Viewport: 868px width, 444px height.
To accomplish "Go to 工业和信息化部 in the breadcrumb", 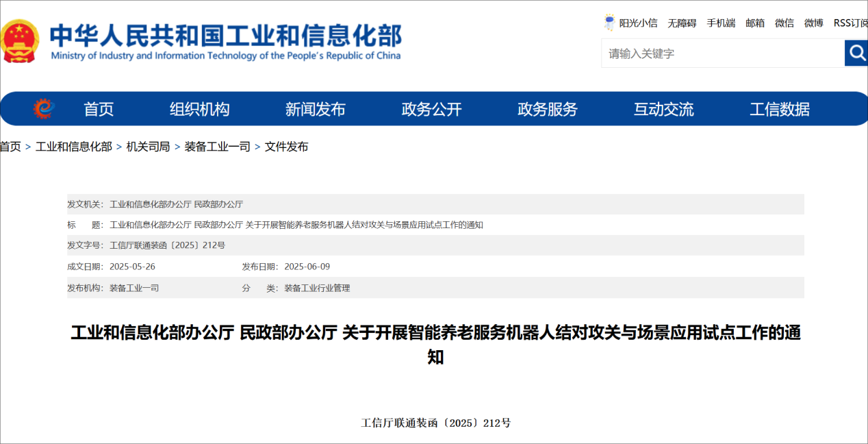I will 74,147.
